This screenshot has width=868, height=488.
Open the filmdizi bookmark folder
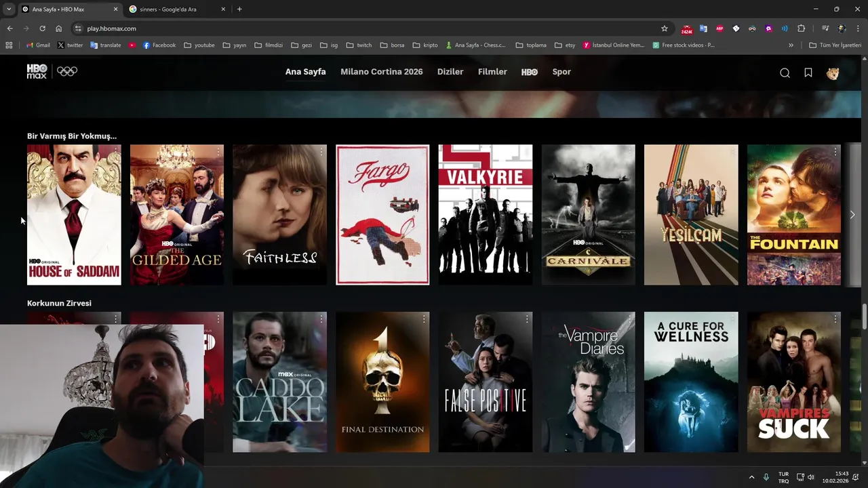tap(268, 45)
